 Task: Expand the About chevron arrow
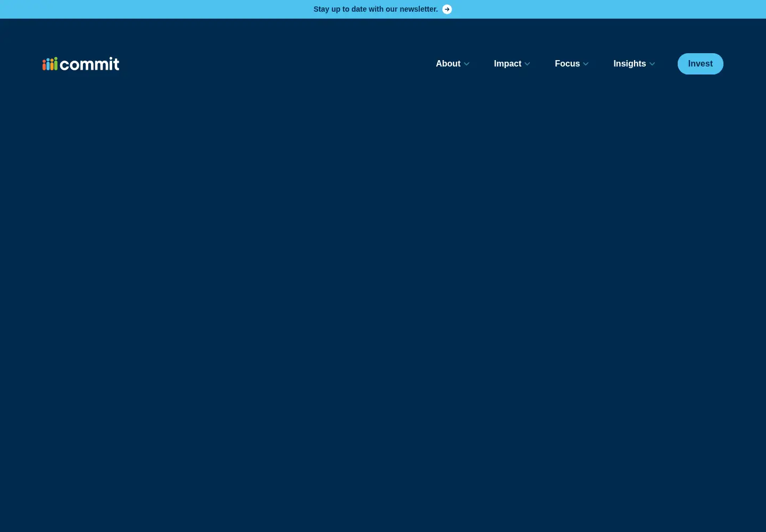click(467, 64)
